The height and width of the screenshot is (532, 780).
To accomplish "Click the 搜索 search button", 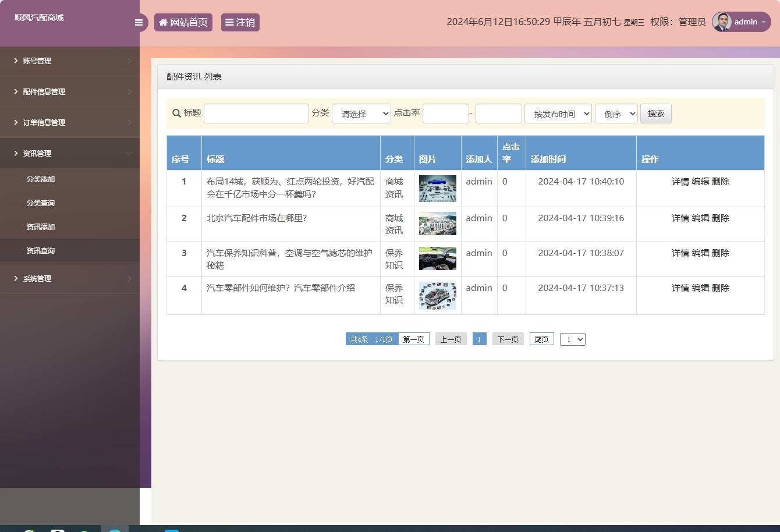I will 655,114.
